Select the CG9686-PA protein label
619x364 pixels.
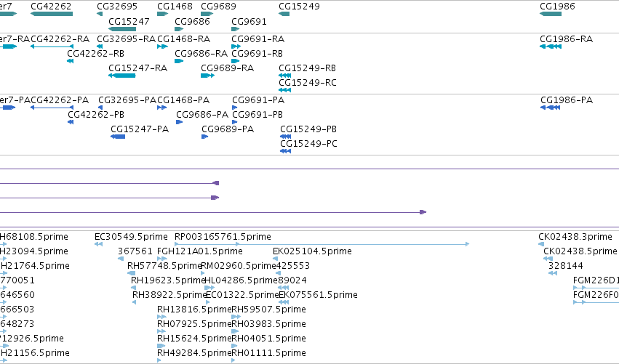click(x=202, y=115)
